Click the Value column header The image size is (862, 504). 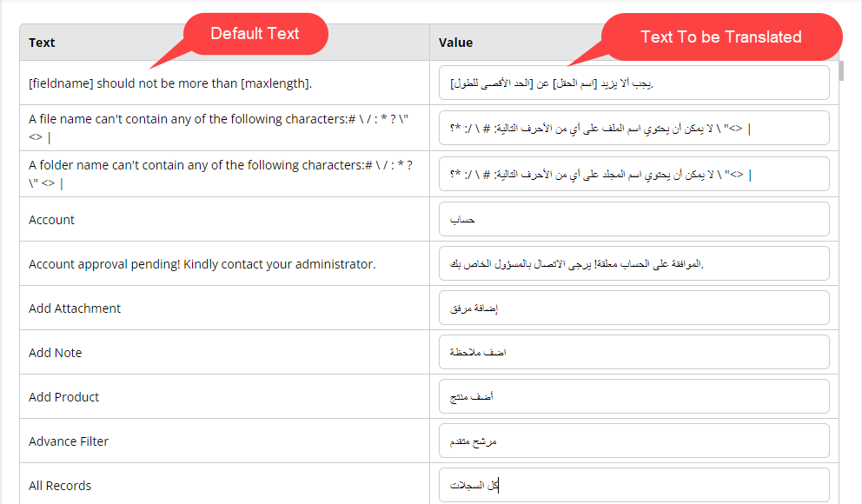pyautogui.click(x=455, y=43)
